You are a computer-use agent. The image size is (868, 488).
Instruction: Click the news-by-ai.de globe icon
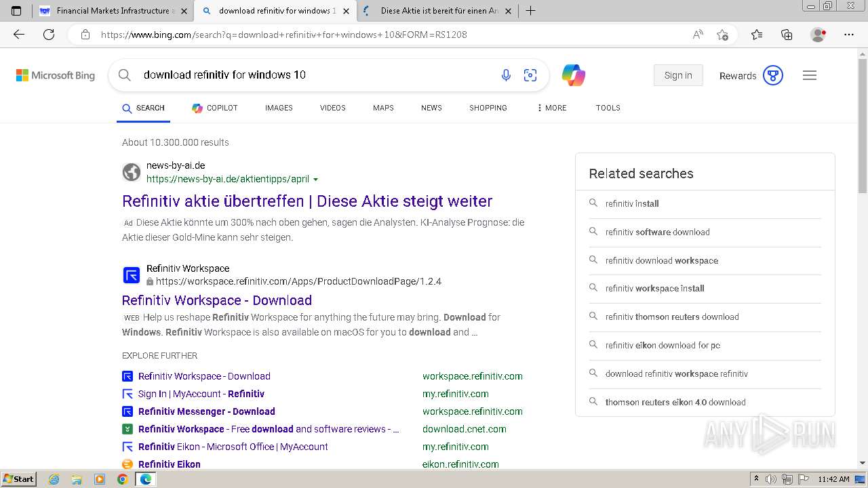click(132, 172)
